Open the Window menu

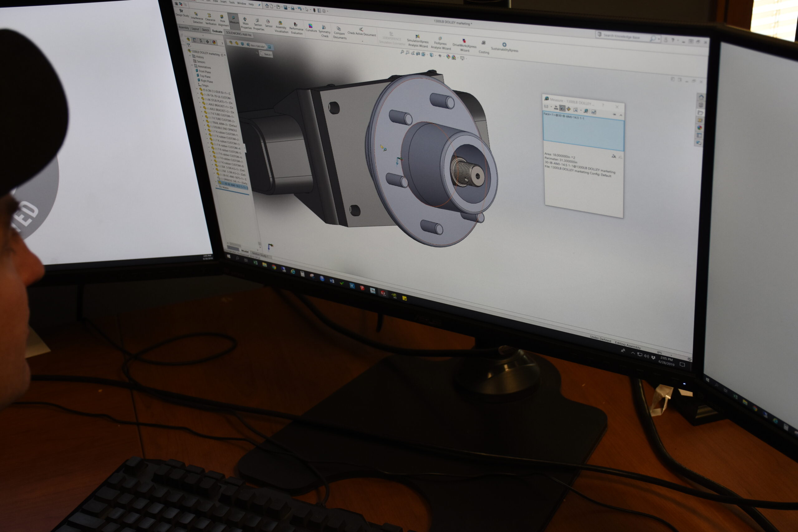pyautogui.click(x=242, y=3)
